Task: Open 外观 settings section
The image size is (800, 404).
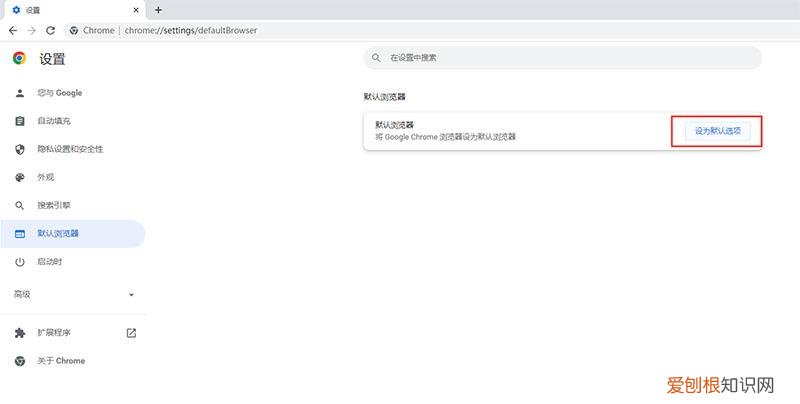Action: click(72, 177)
